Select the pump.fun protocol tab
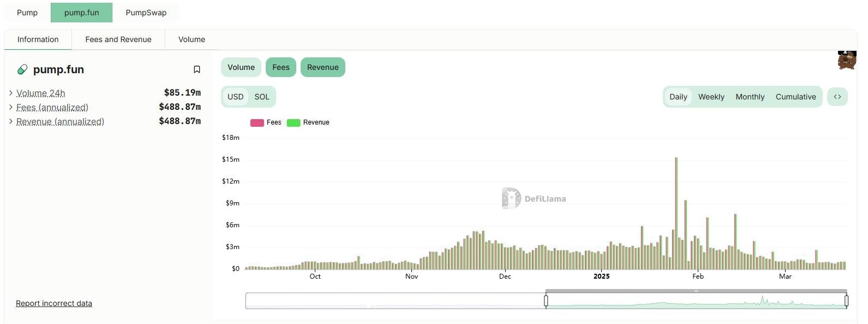 coord(82,13)
